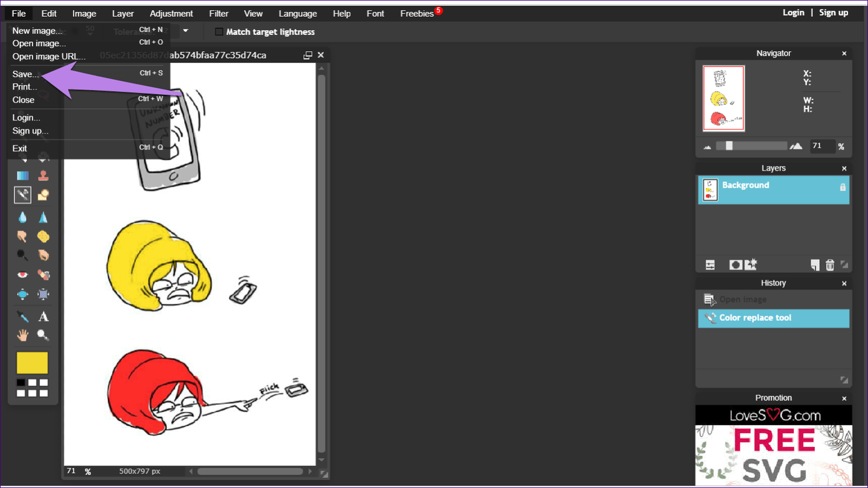Select the Colorpicker eyedropper tool
868x488 pixels.
pyautogui.click(x=22, y=316)
